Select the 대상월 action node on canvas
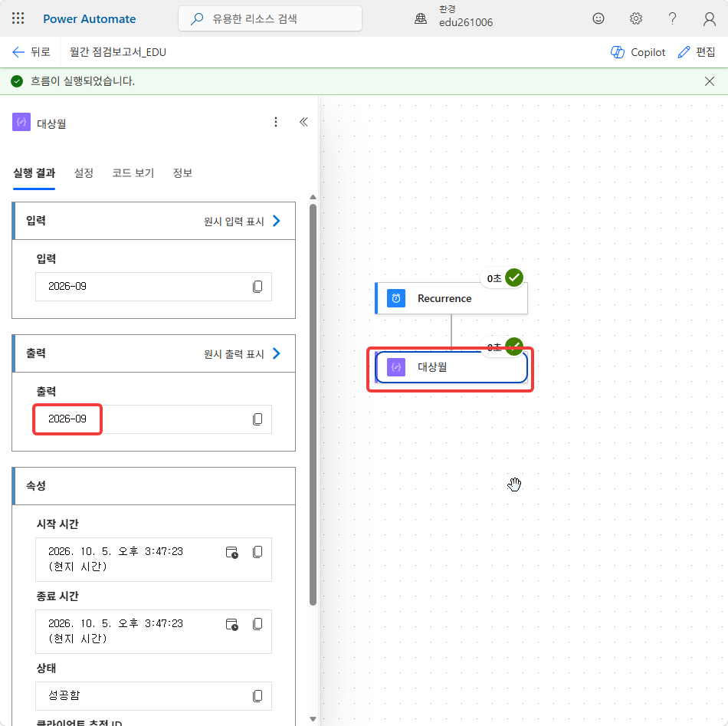The width and height of the screenshot is (728, 726). 451,367
